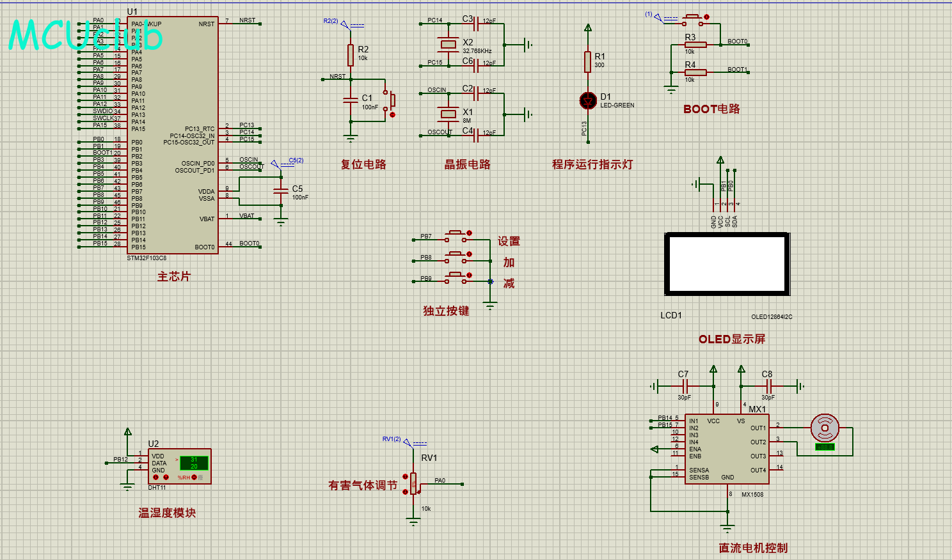
Task: Click the 'OLED显示屏' label
Action: [732, 339]
